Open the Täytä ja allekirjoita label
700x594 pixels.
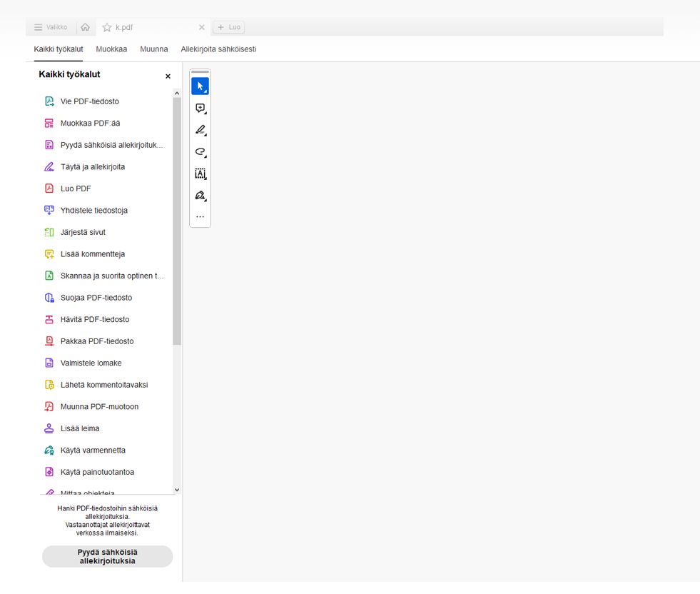(93, 167)
